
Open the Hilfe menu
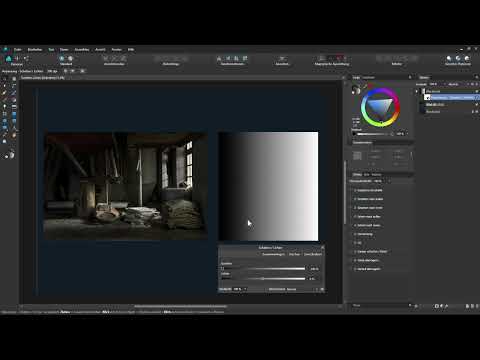point(131,50)
